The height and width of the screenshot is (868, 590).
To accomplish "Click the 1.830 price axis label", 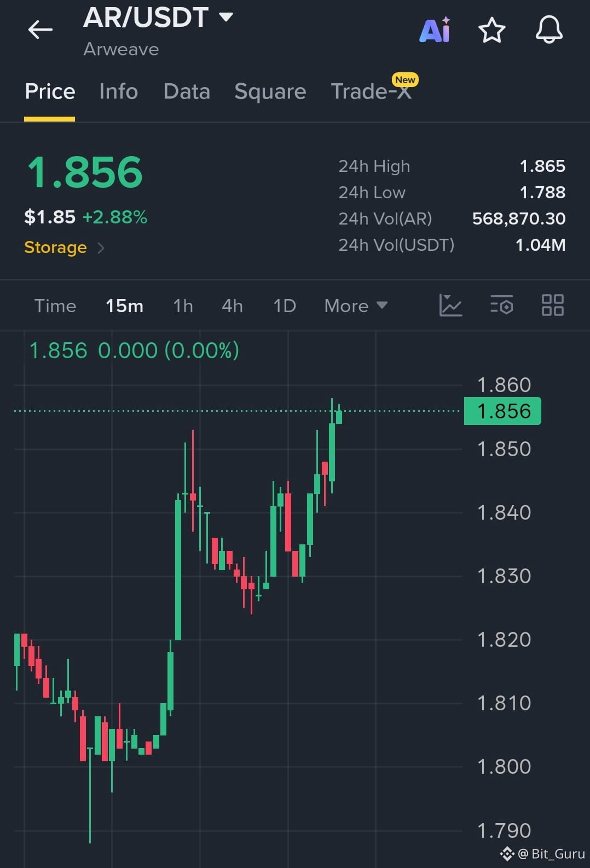I will coord(504,576).
